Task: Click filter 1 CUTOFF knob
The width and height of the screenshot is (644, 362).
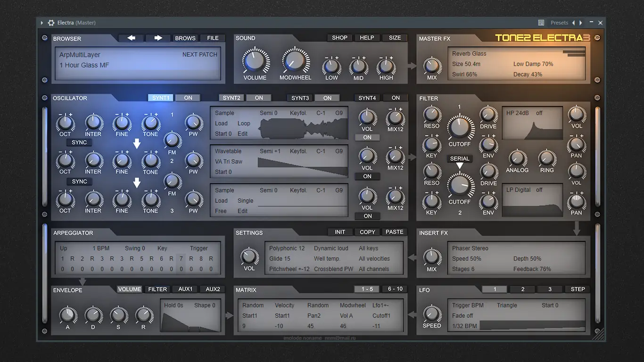Action: (x=460, y=127)
